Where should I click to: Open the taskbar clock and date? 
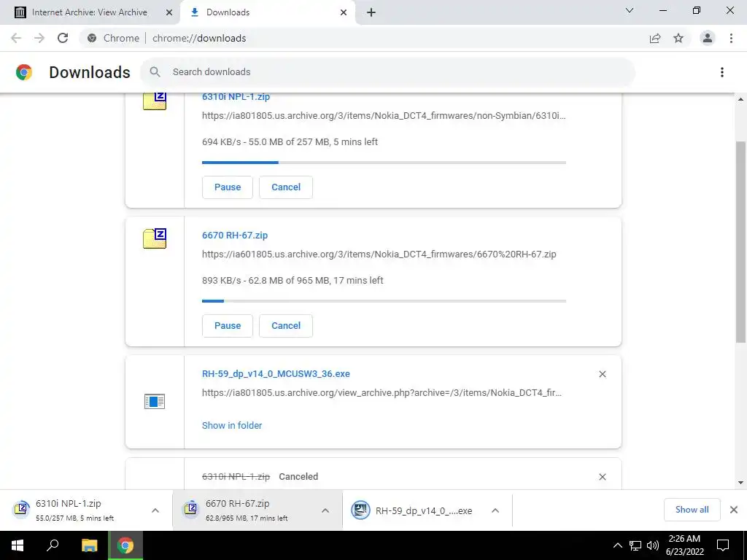684,545
